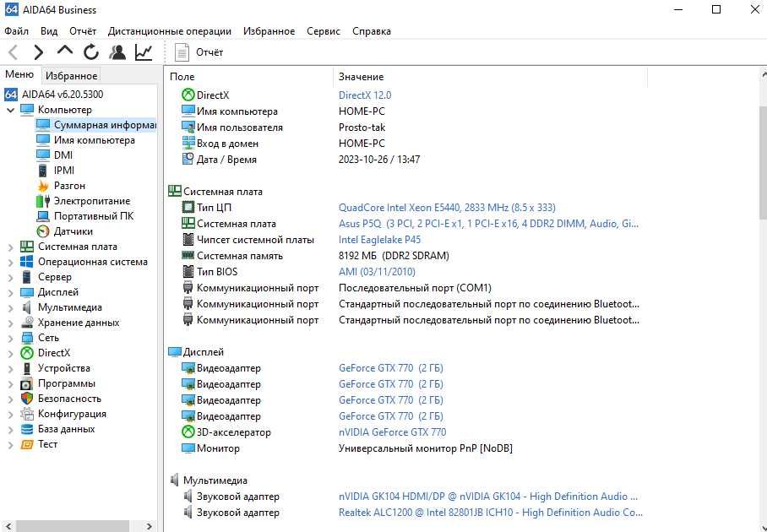
Task: Open nVIDIA GK104 HDMI/DP audio link
Action: coord(488,497)
